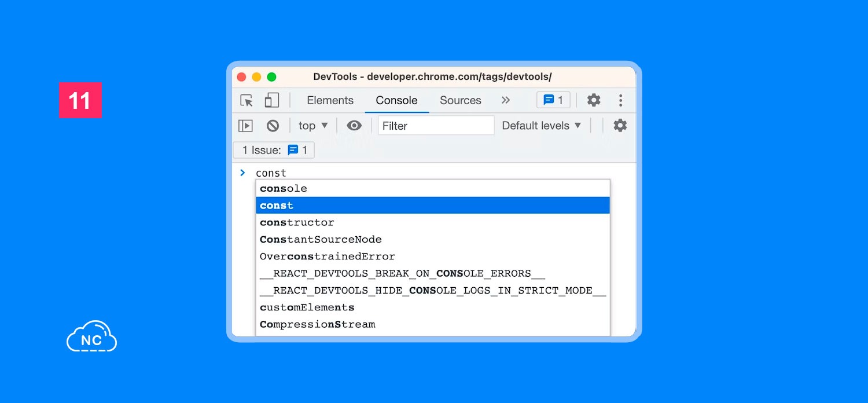Open DevTools settings gear in tab bar
Image resolution: width=868 pixels, height=403 pixels.
click(594, 100)
